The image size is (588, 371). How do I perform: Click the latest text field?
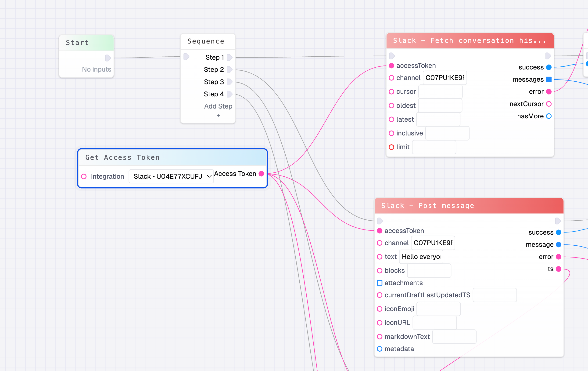tap(438, 120)
